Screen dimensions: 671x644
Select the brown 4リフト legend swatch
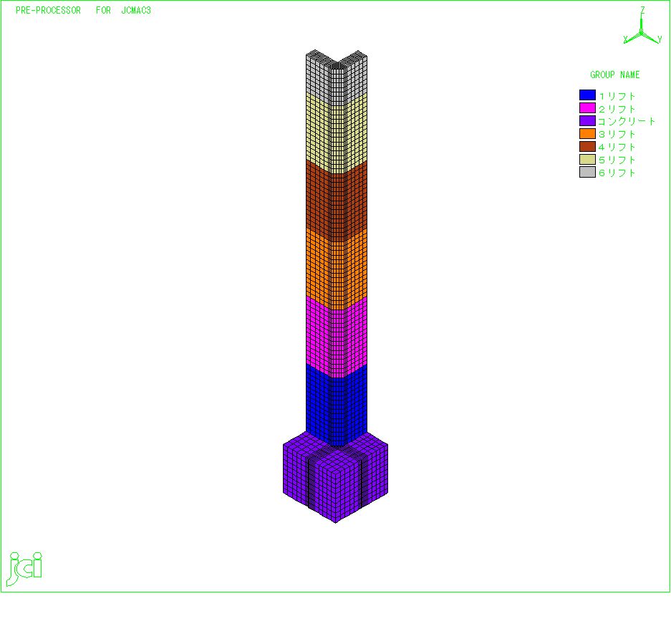pyautogui.click(x=587, y=146)
